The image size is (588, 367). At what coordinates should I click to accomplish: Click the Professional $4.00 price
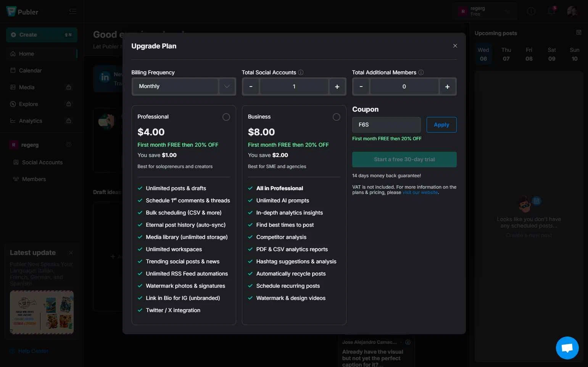(x=151, y=132)
